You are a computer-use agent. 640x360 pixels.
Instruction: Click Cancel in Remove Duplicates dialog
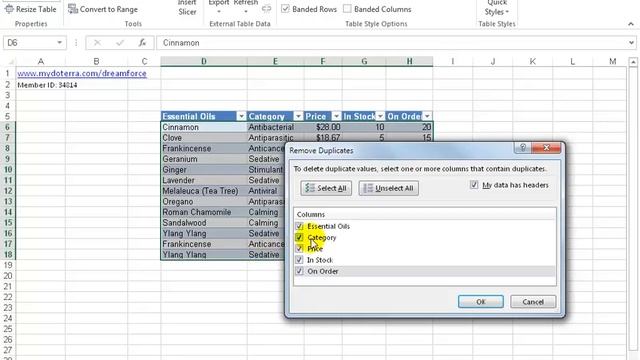point(533,302)
